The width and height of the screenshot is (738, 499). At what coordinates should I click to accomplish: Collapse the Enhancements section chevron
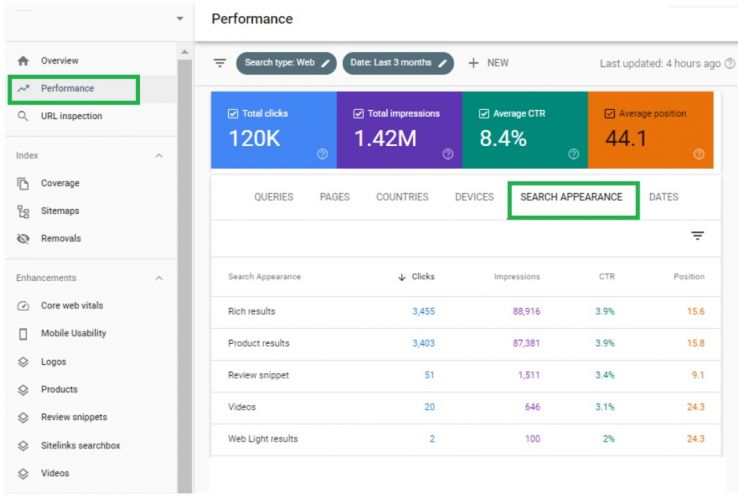point(159,278)
